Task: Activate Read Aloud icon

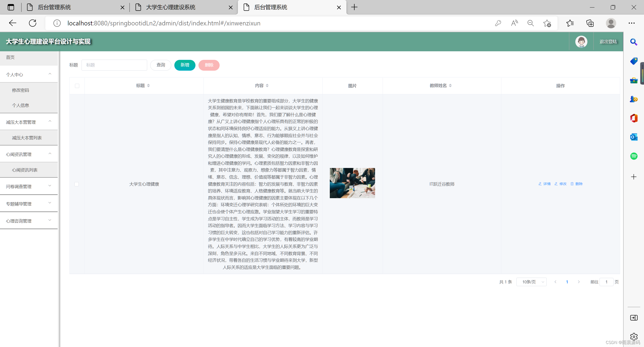Action: pos(514,23)
